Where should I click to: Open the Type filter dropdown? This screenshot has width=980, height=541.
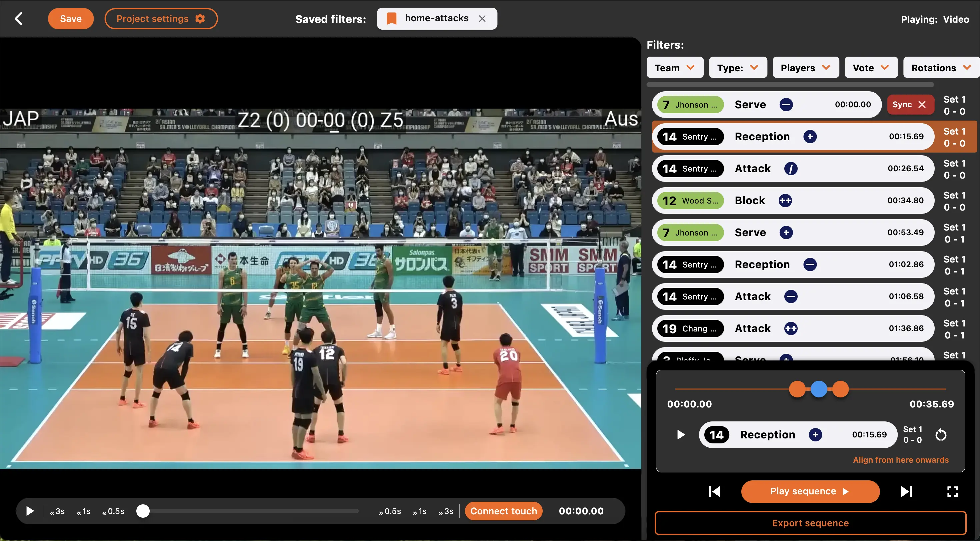coord(738,68)
